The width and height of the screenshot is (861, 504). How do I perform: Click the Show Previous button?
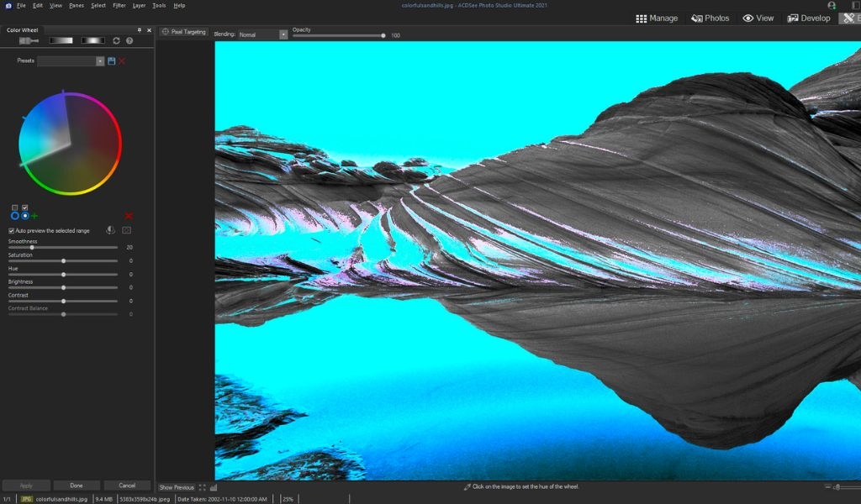pos(177,487)
